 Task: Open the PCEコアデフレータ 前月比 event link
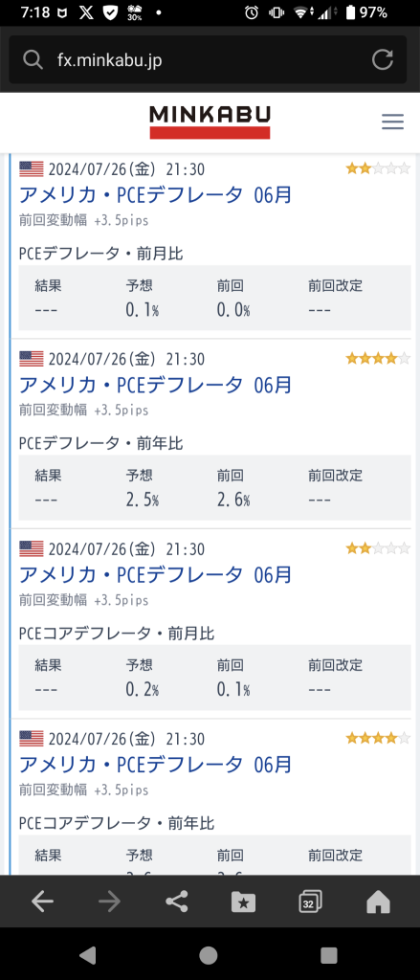coord(156,574)
